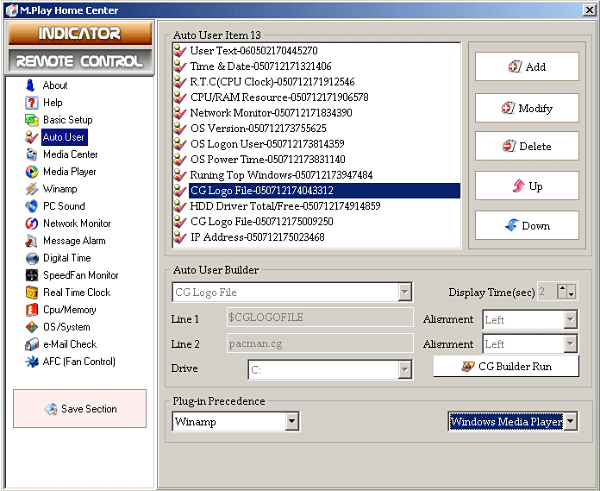Click the AFC (Fan Control) icon
The image size is (600, 491).
click(32, 362)
